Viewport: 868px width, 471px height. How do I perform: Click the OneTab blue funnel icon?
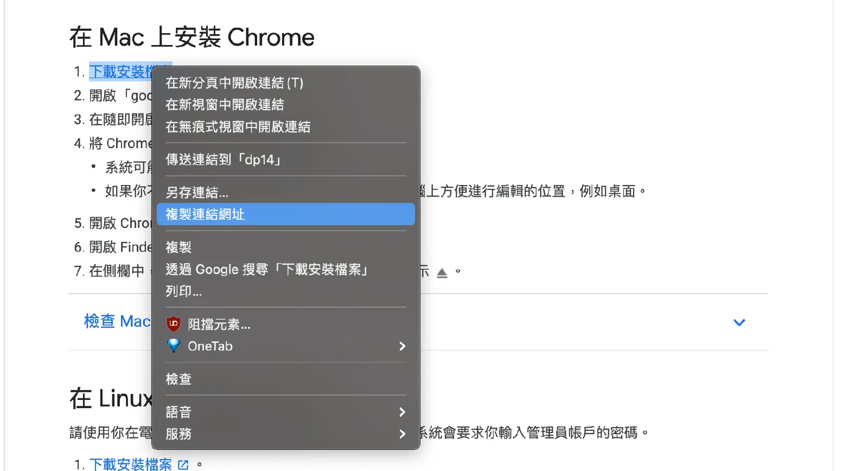(174, 346)
